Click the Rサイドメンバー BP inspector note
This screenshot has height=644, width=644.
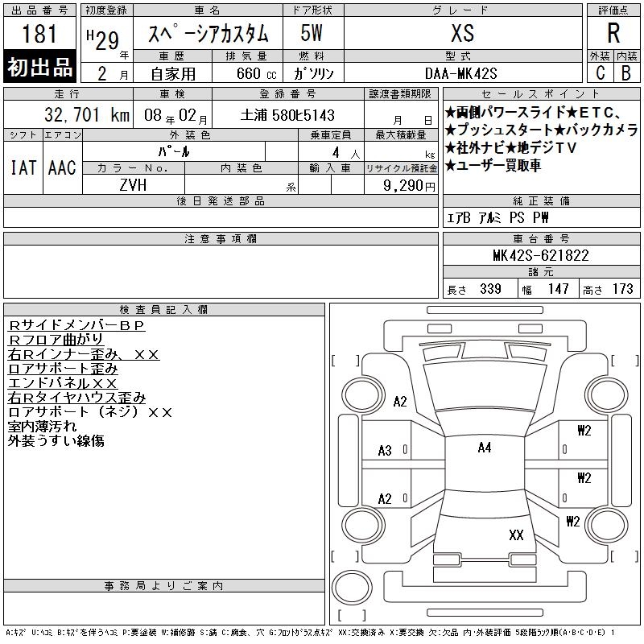click(x=76, y=326)
